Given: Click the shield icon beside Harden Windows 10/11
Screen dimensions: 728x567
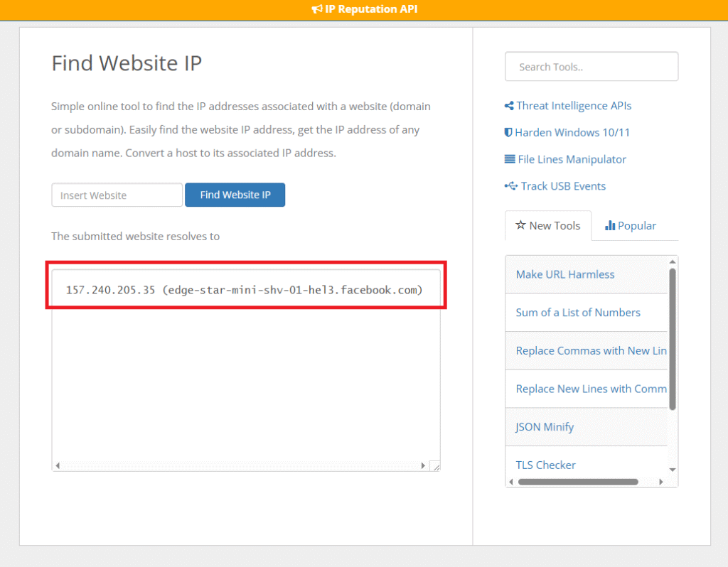Looking at the screenshot, I should tap(508, 133).
